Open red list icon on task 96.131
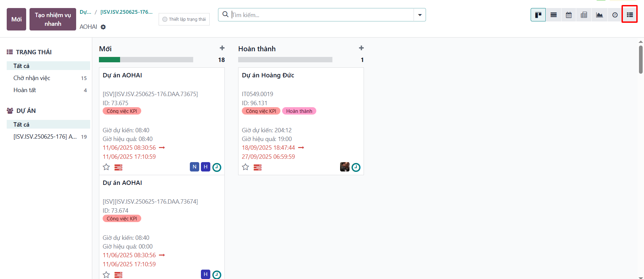Viewport: 644px width, 279px height. (x=258, y=167)
